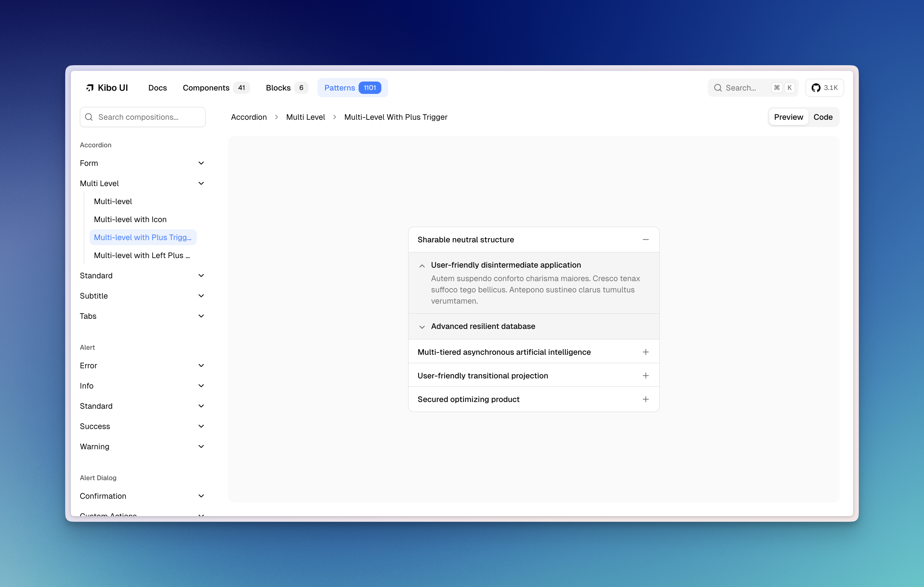The height and width of the screenshot is (587, 924).
Task: Select the Preview view button
Action: coord(788,117)
